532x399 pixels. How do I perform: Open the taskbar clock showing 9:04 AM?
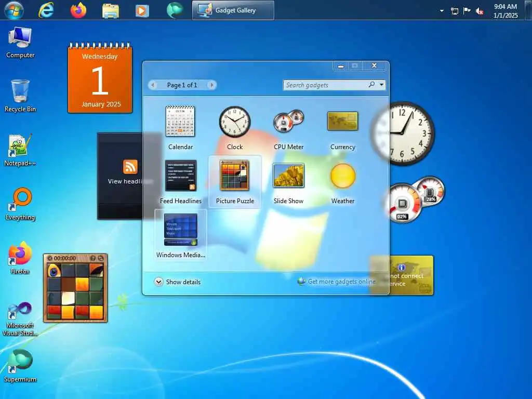[x=506, y=10]
